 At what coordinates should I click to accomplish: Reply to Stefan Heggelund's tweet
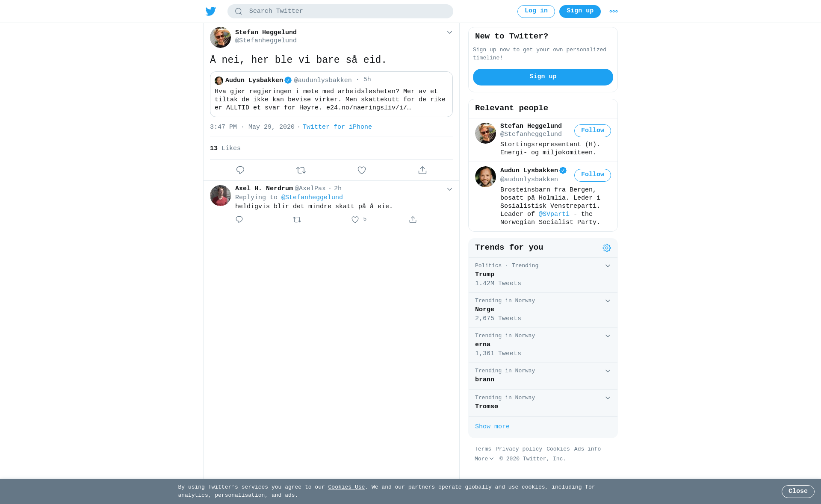(x=240, y=170)
